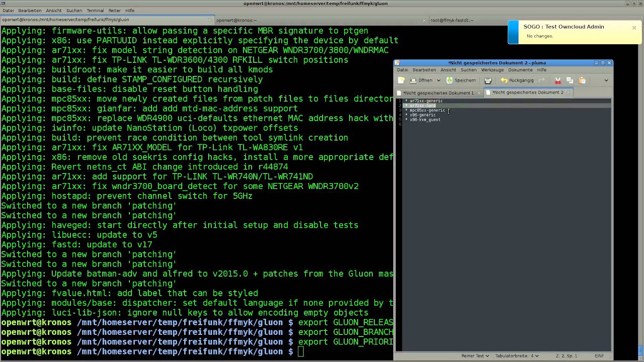Close the Dokument 2 tab in pluma
This screenshot has height=362, width=644.
click(569, 93)
